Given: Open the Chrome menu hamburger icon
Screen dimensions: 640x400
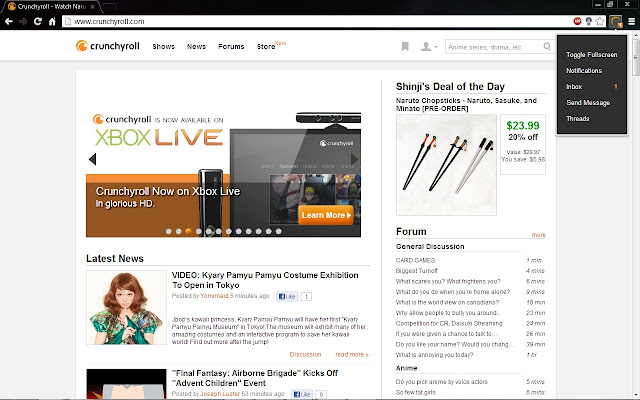Looking at the screenshot, I should (x=631, y=21).
